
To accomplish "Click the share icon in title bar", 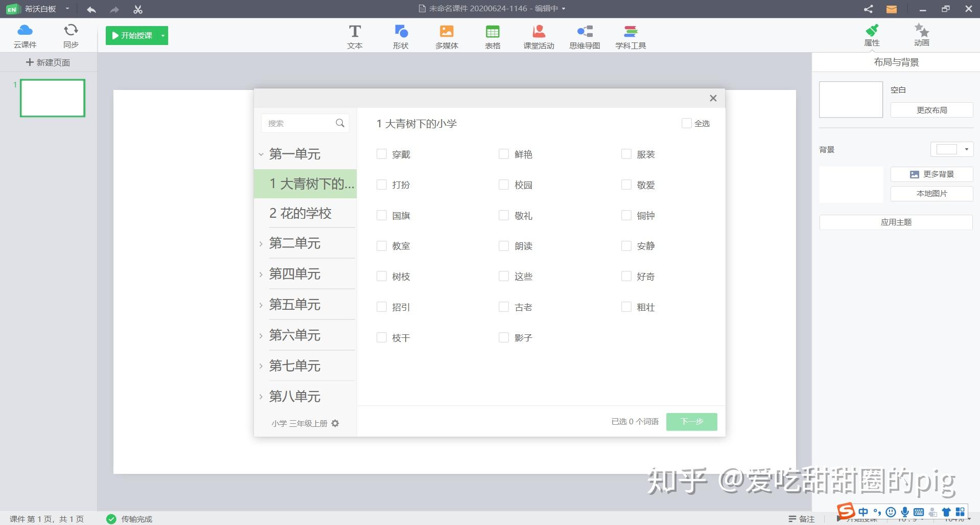I will (x=868, y=9).
